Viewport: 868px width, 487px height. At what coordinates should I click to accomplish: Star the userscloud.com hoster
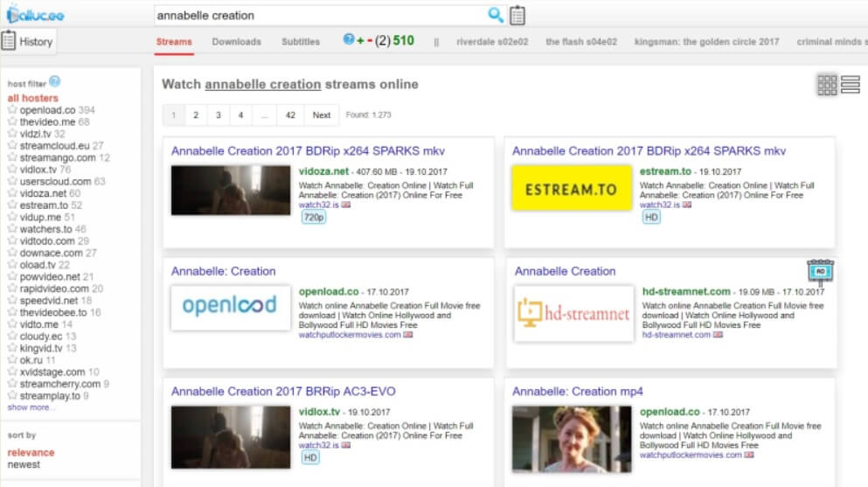pyautogui.click(x=12, y=181)
